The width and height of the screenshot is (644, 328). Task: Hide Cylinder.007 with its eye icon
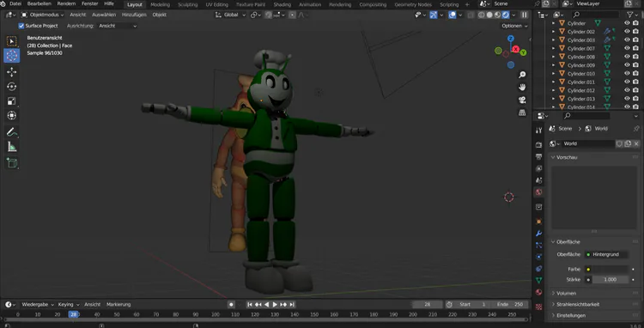pos(627,48)
